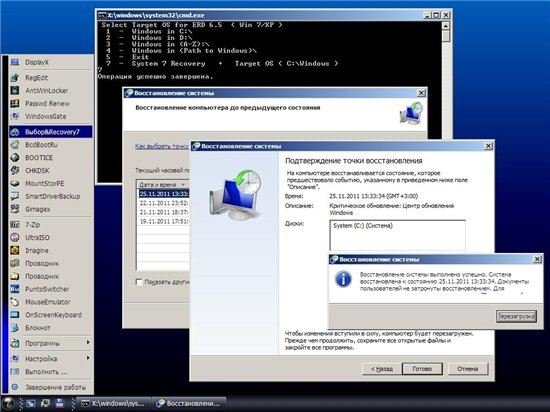Image resolution: width=550 pixels, height=412 pixels.
Task: Select restore point 19.11.2011 row
Action: [x=163, y=221]
